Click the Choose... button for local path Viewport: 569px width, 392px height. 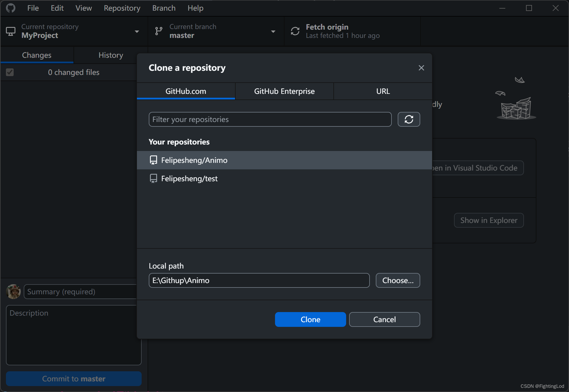[x=398, y=280]
